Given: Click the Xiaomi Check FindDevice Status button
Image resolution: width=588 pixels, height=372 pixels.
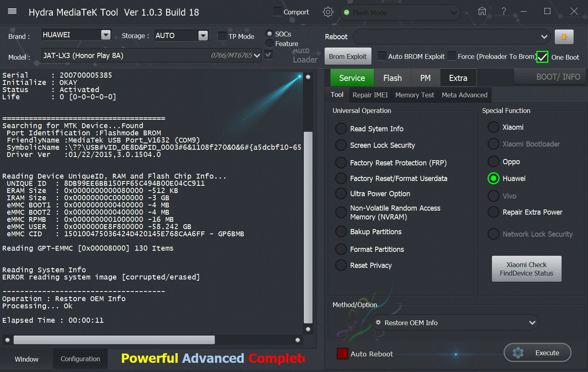Looking at the screenshot, I should point(526,269).
